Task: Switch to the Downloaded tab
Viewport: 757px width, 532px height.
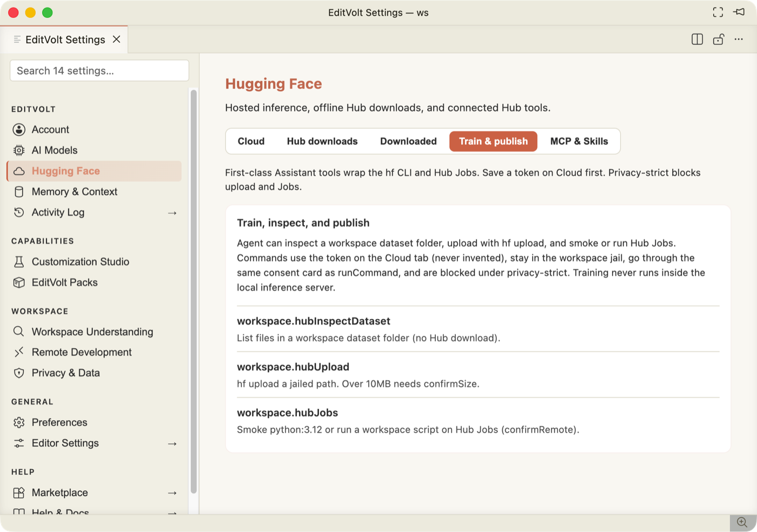Action: 408,142
